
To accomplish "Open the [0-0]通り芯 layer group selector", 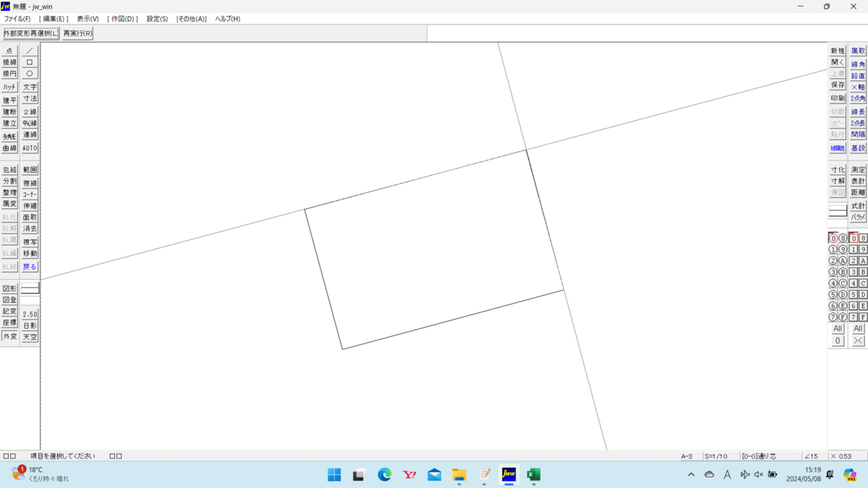I will coord(759,455).
